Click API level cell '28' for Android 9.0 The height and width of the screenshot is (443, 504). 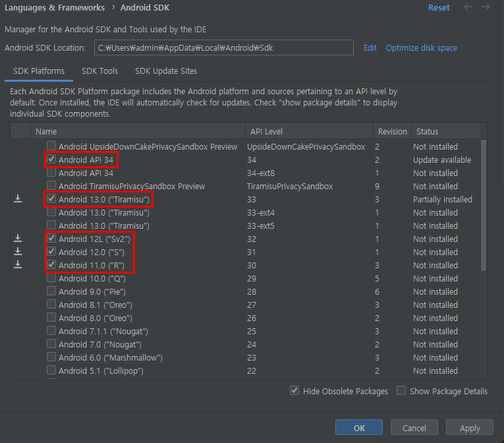[252, 292]
